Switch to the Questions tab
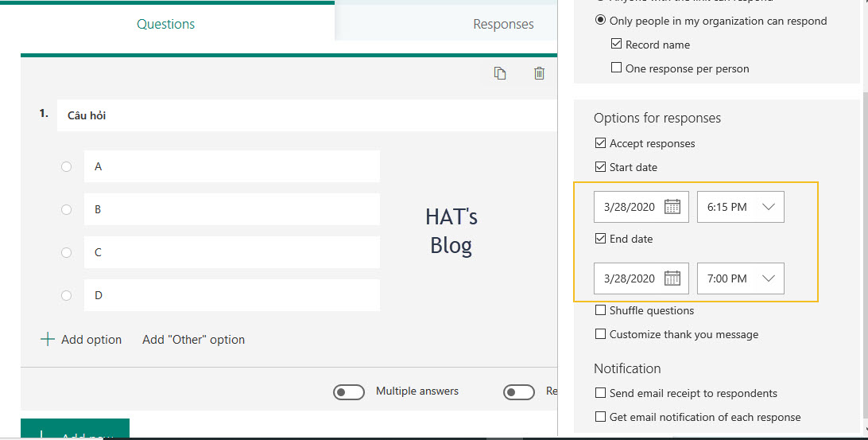Screen dimensions: 868x440 tap(166, 24)
